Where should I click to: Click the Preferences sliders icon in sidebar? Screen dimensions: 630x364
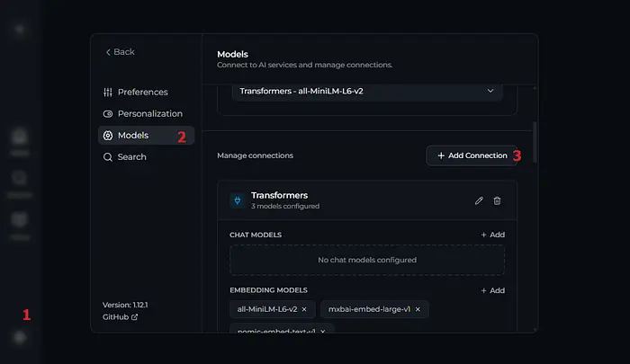[x=108, y=92]
